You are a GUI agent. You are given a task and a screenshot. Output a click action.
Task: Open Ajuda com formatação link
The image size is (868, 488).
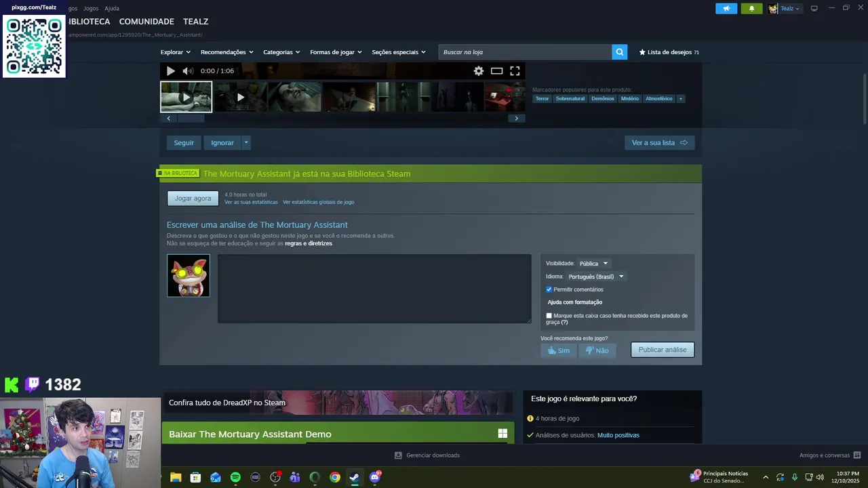(x=574, y=302)
